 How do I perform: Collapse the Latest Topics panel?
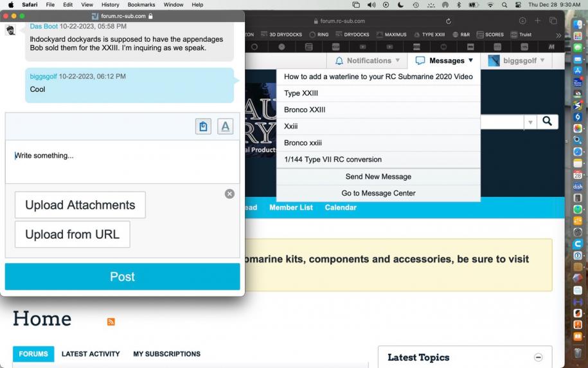pos(539,358)
